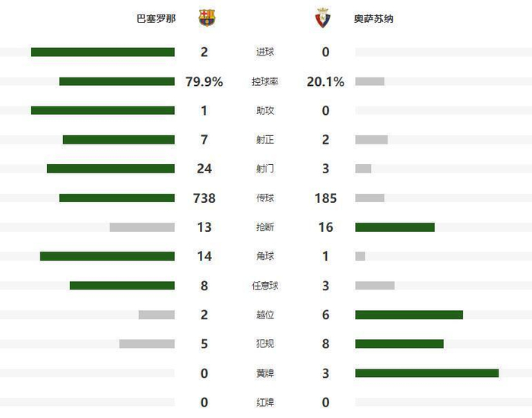Click Barcelona's green corner-kick bar

[107, 256]
